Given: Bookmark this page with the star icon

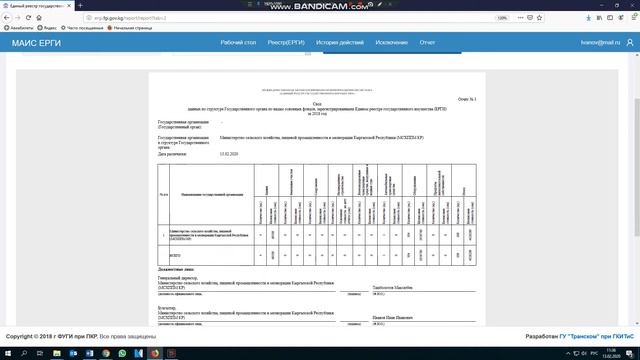Looking at the screenshot, I should click(x=540, y=18).
